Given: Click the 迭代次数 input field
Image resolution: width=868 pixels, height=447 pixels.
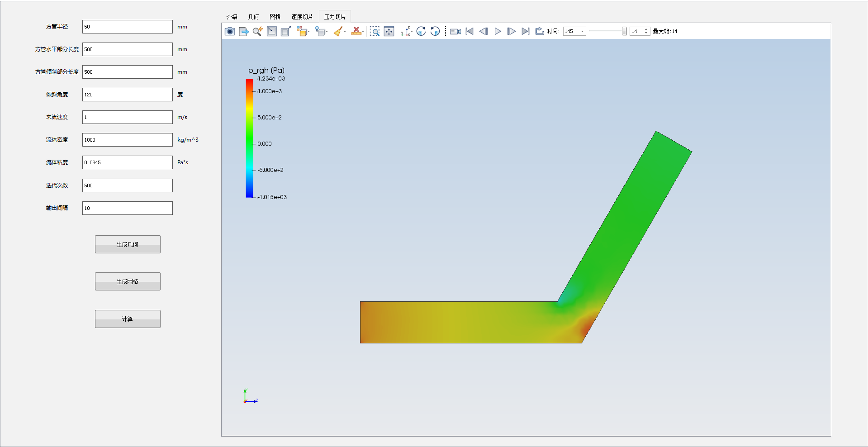Looking at the screenshot, I should tap(128, 185).
